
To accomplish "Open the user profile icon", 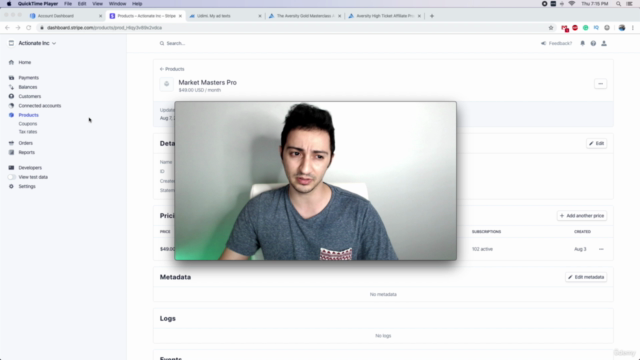I will (x=604, y=43).
